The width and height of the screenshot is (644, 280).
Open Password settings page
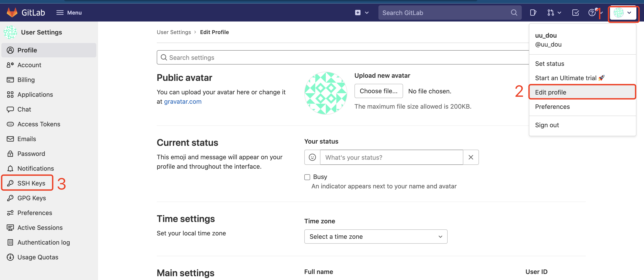[49, 153]
